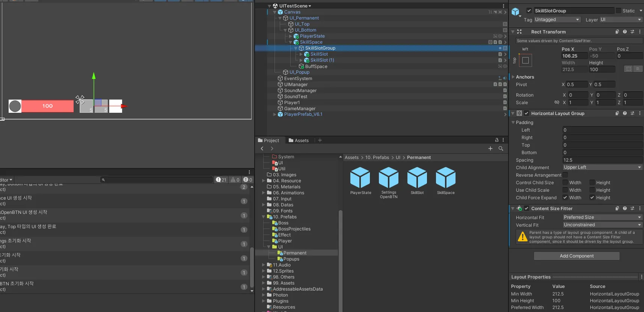Click the Rect Transform anchor preset box
The image size is (644, 312).
point(525,60)
